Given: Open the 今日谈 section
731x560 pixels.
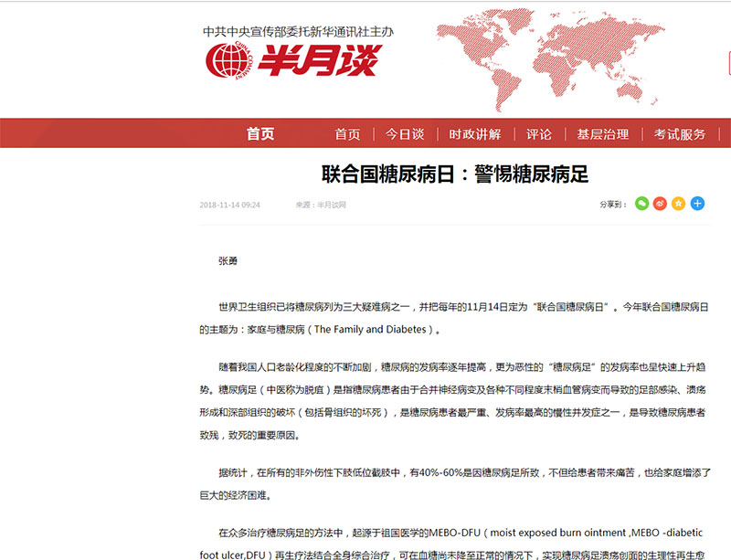Looking at the screenshot, I should pyautogui.click(x=404, y=134).
